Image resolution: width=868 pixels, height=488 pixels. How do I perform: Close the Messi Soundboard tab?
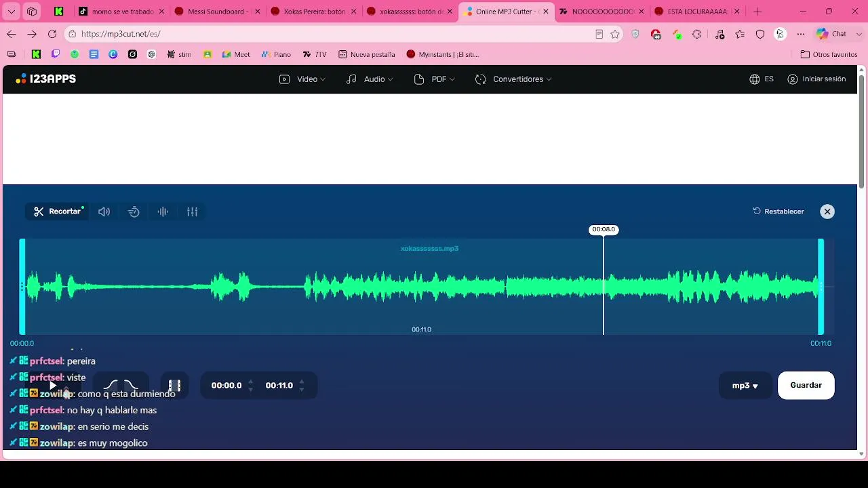[x=257, y=12]
